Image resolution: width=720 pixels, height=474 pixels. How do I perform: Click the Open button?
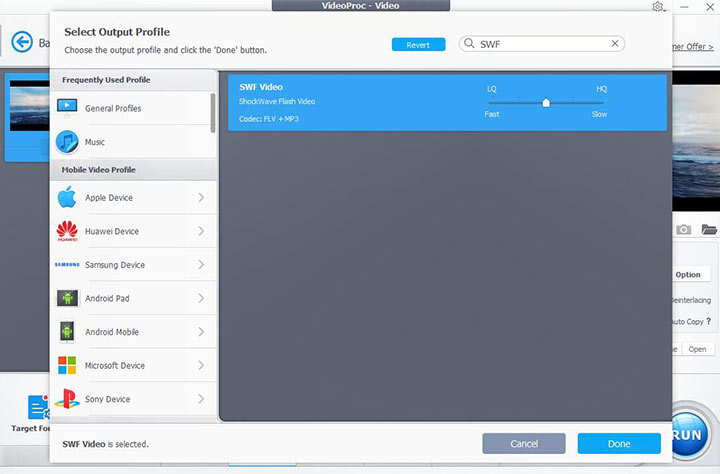[x=697, y=349]
